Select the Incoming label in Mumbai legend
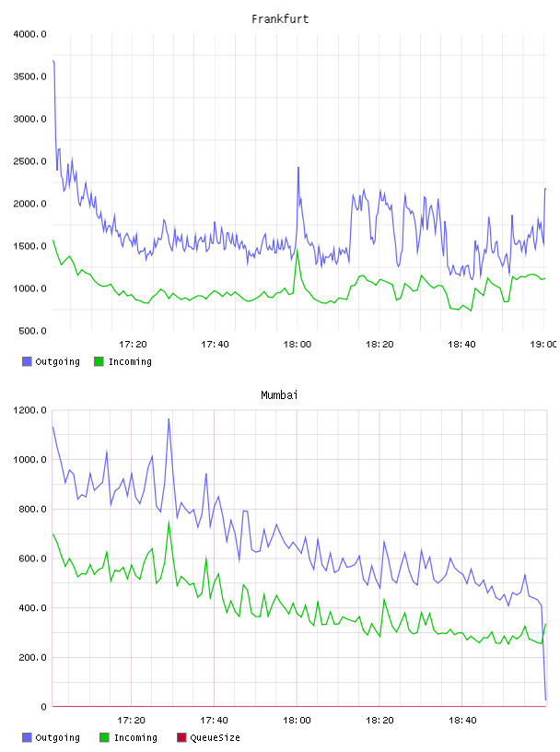 tap(135, 737)
